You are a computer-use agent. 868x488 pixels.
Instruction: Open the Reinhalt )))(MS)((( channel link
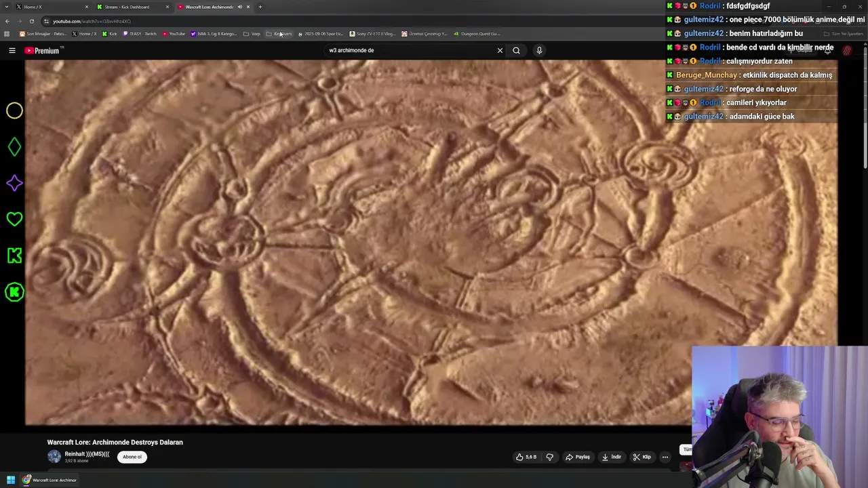point(87,454)
